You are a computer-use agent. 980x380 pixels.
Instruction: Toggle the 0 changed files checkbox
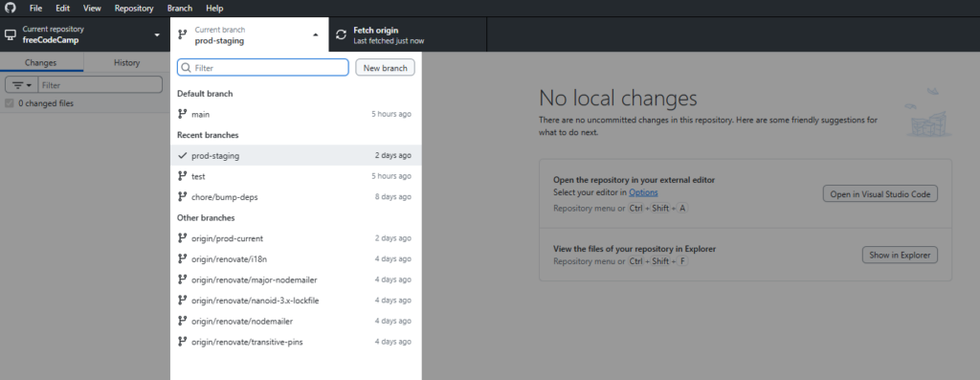click(x=10, y=103)
